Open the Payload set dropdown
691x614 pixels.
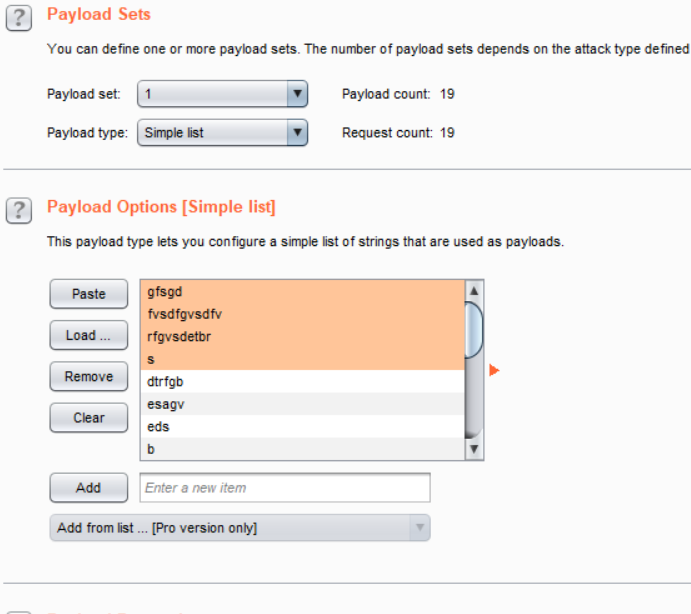point(222,94)
